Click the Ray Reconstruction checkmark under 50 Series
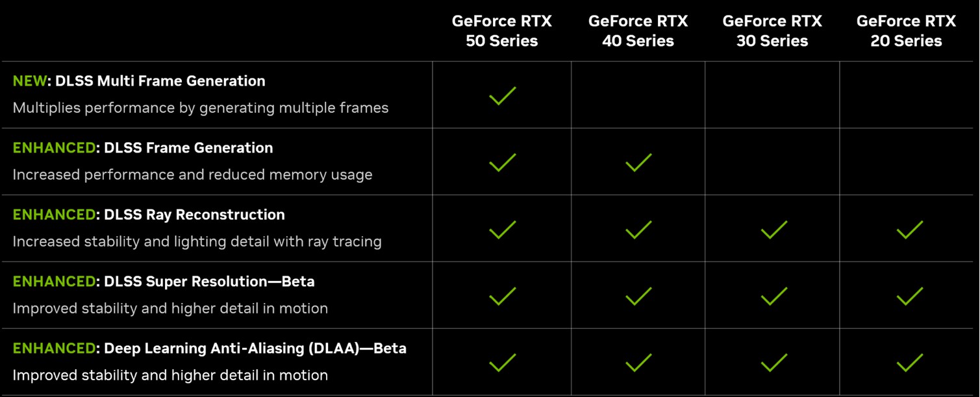 coord(502,229)
